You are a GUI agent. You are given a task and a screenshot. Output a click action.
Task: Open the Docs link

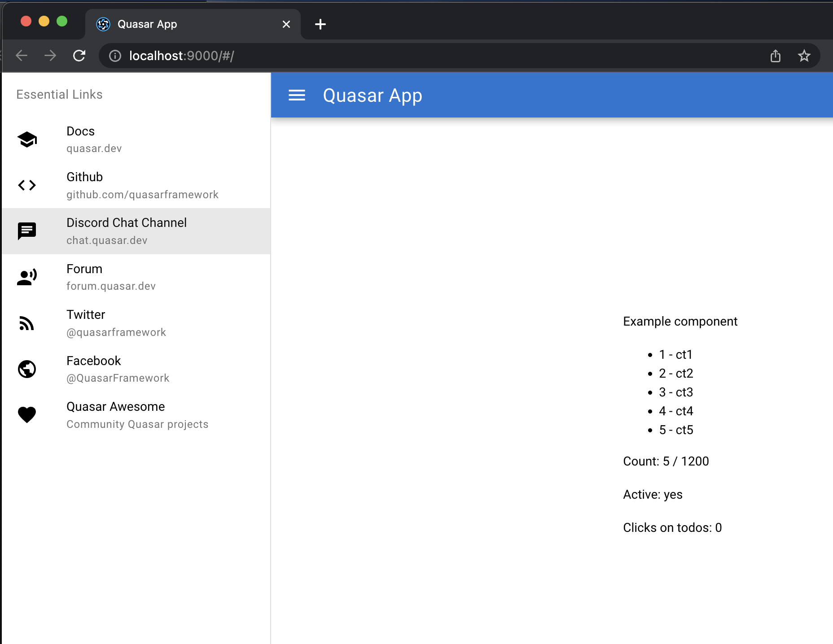[136, 139]
